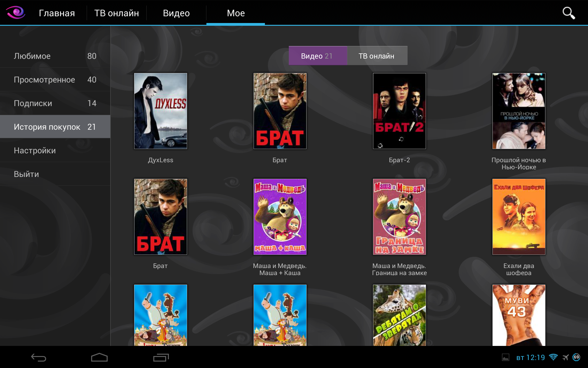This screenshot has width=588, height=368.
Task: Switch to ТВ онлайн purchases filter
Action: [x=377, y=56]
